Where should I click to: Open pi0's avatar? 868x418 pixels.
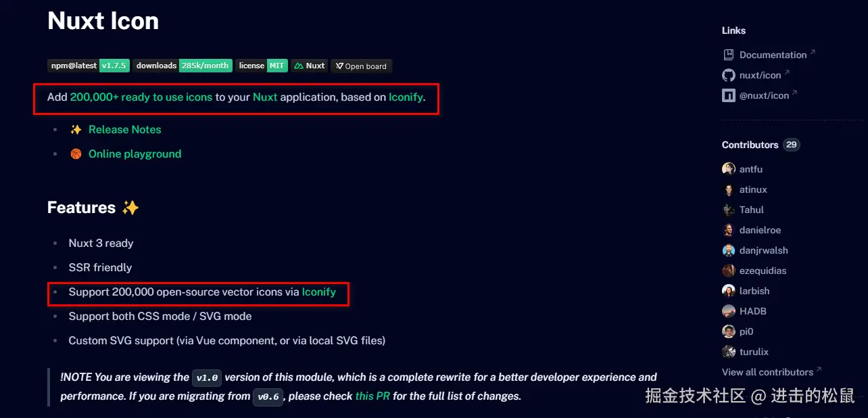click(728, 331)
